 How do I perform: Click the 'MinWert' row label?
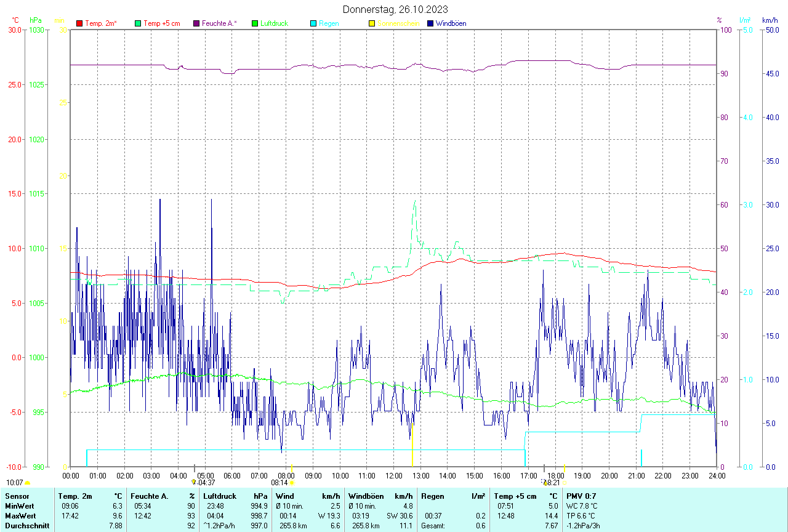tap(19, 506)
